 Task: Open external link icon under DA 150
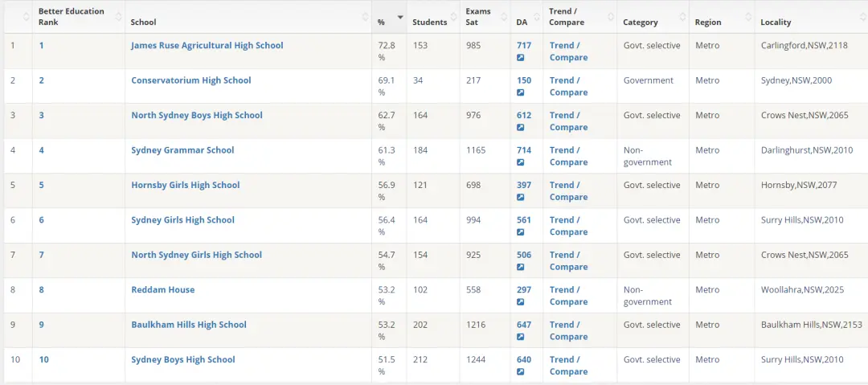(x=520, y=92)
